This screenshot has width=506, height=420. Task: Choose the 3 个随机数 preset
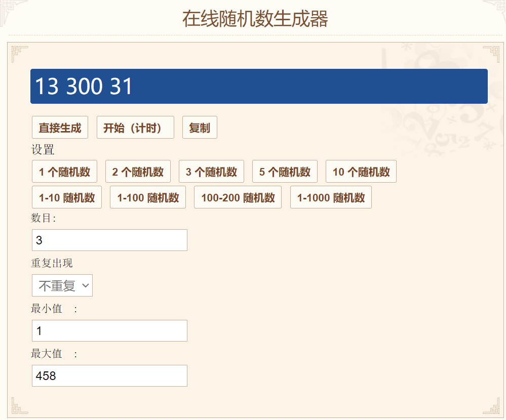[x=211, y=172]
